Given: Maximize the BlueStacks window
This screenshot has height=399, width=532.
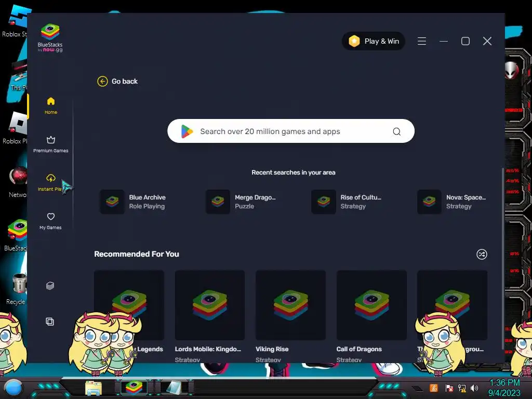Looking at the screenshot, I should click(x=465, y=41).
